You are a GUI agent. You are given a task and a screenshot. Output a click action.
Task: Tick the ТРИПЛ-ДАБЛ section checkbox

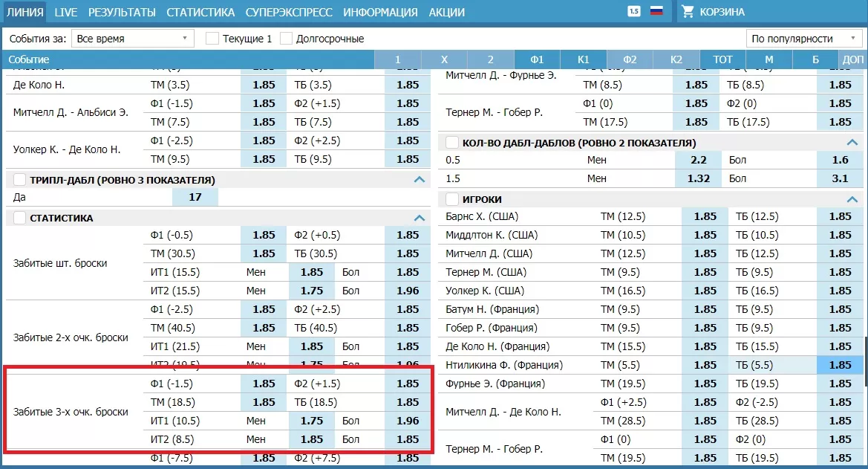pos(19,180)
